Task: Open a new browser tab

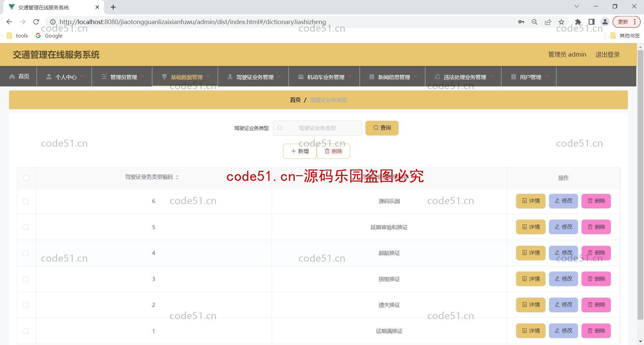Action: tap(113, 7)
